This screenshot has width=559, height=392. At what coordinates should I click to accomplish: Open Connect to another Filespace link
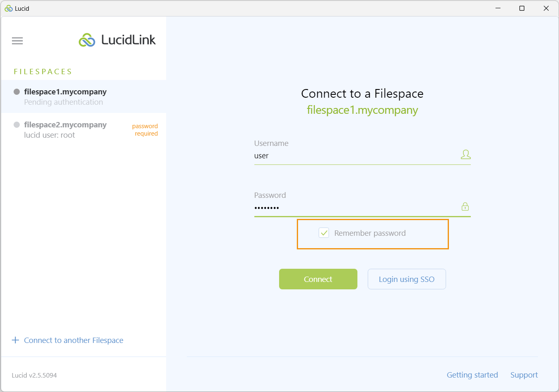(x=73, y=340)
